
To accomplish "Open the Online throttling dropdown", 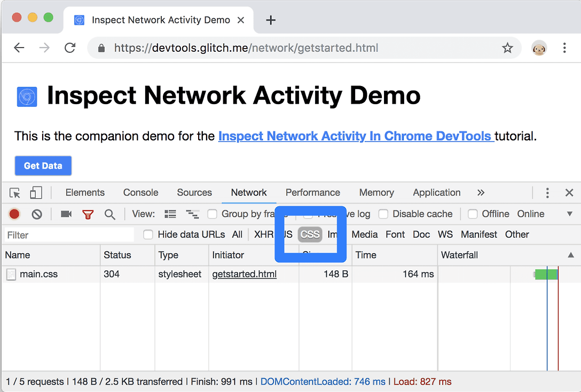I will pos(531,214).
